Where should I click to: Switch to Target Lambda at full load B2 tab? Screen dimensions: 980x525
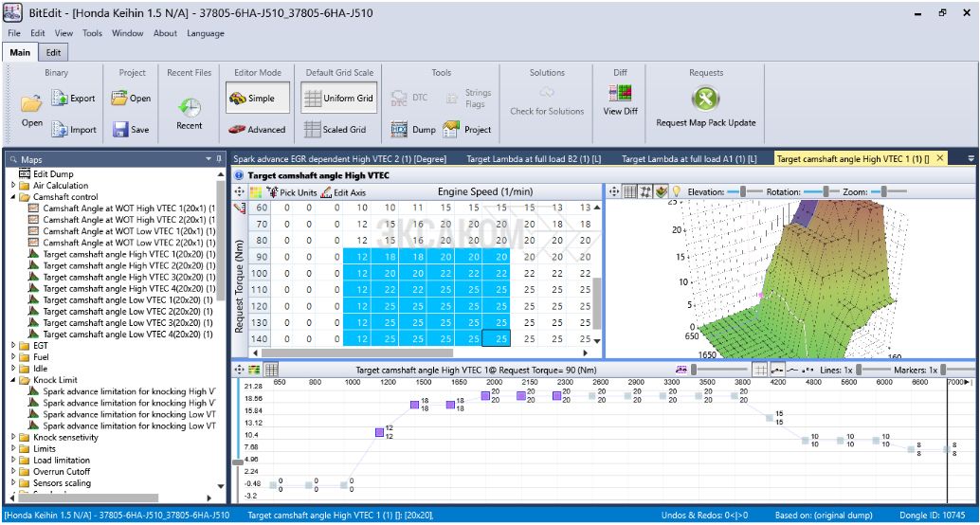[x=533, y=159]
